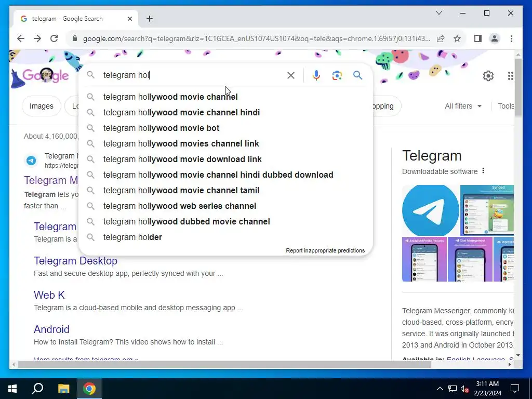Open Windows taskbar search

(x=37, y=389)
